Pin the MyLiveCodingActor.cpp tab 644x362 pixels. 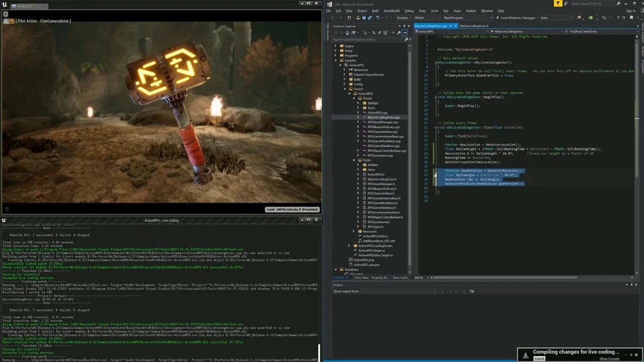(x=450, y=26)
